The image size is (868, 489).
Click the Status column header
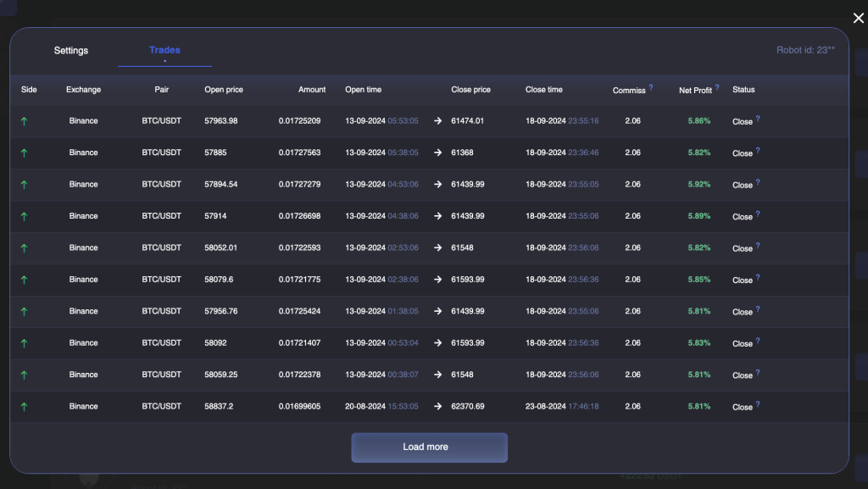pyautogui.click(x=743, y=90)
